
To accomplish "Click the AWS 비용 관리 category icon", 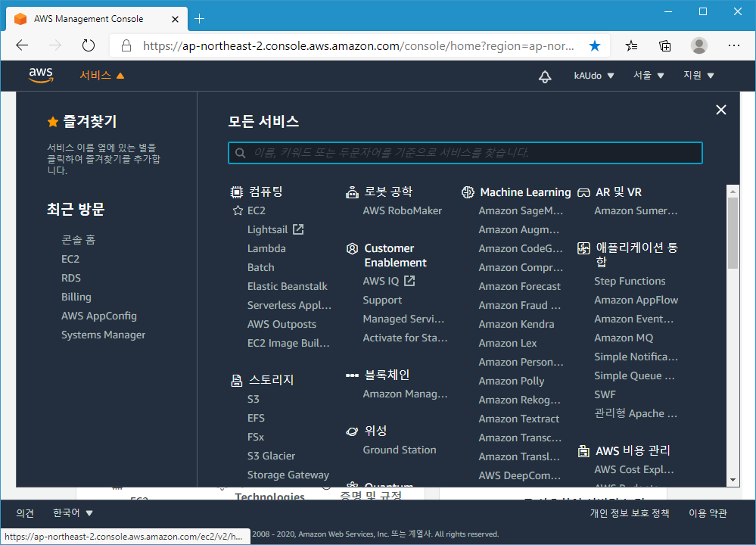I will [583, 451].
